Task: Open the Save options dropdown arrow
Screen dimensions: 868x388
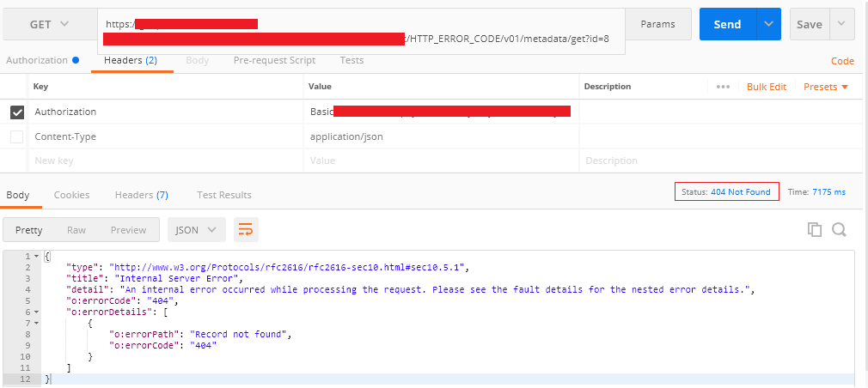Action: point(842,24)
